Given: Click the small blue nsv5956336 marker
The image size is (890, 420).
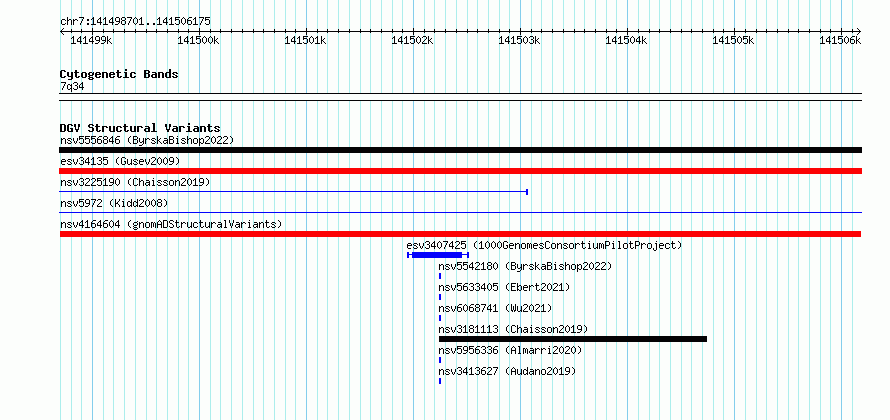Looking at the screenshot, I should (x=440, y=360).
